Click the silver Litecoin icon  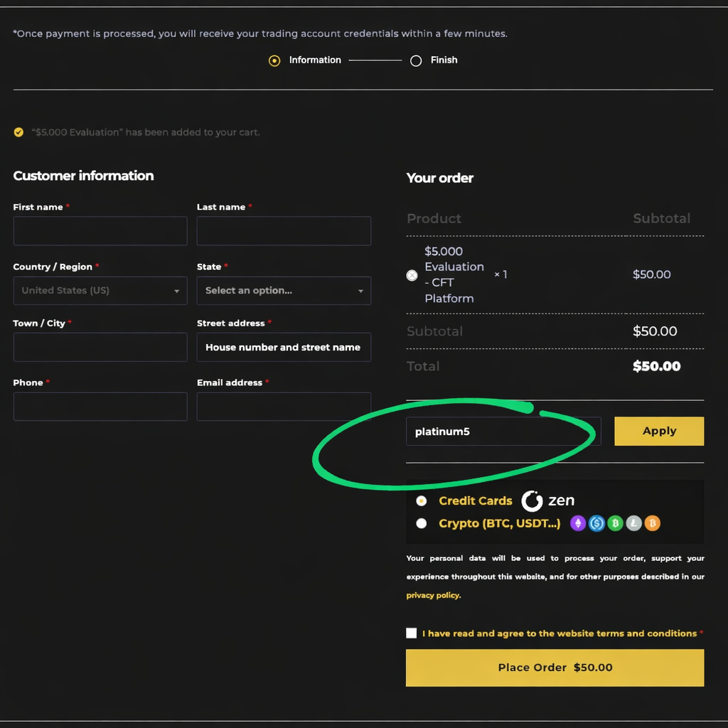633,524
